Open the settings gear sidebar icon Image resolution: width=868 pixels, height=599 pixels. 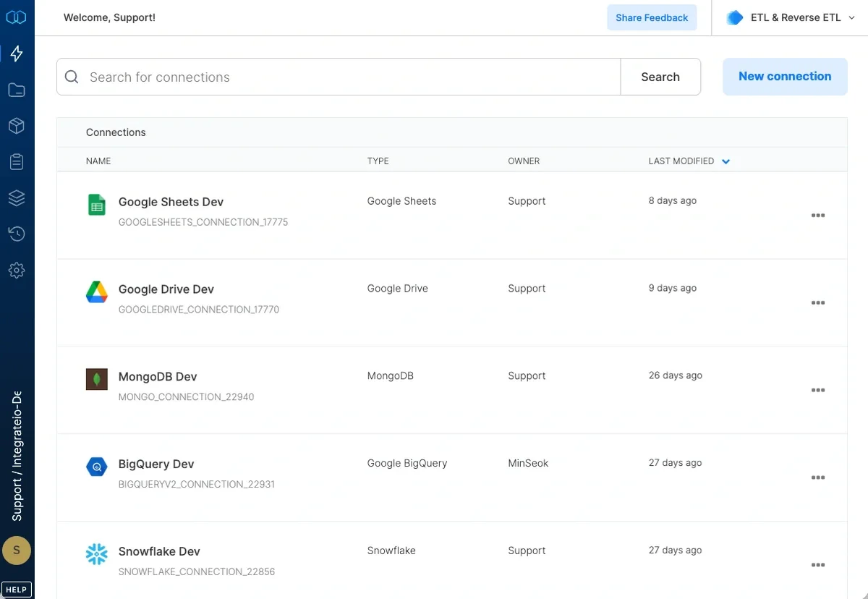[x=17, y=270]
